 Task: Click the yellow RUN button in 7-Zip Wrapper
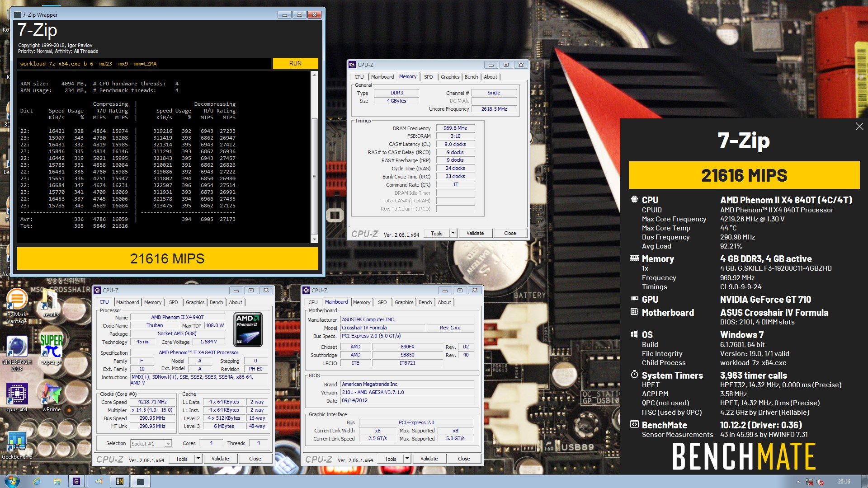pyautogui.click(x=295, y=64)
